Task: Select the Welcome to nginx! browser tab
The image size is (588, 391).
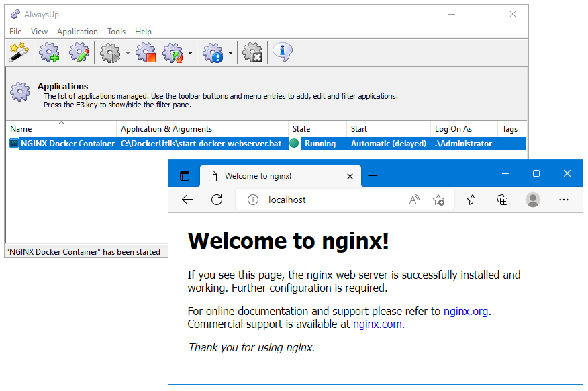Action: [281, 176]
